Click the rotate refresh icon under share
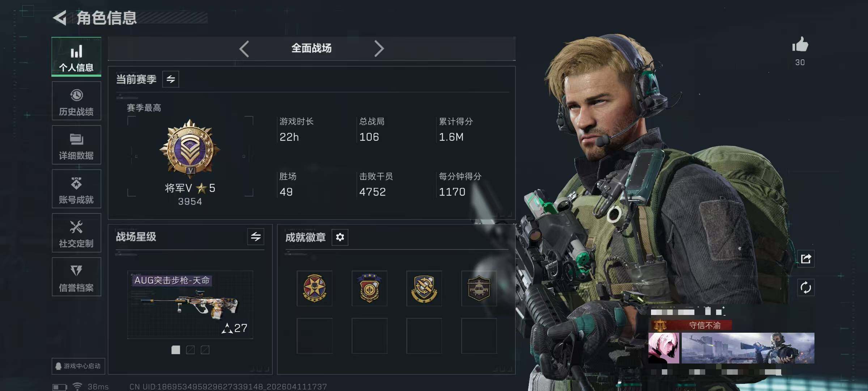The width and height of the screenshot is (868, 391). pyautogui.click(x=806, y=288)
